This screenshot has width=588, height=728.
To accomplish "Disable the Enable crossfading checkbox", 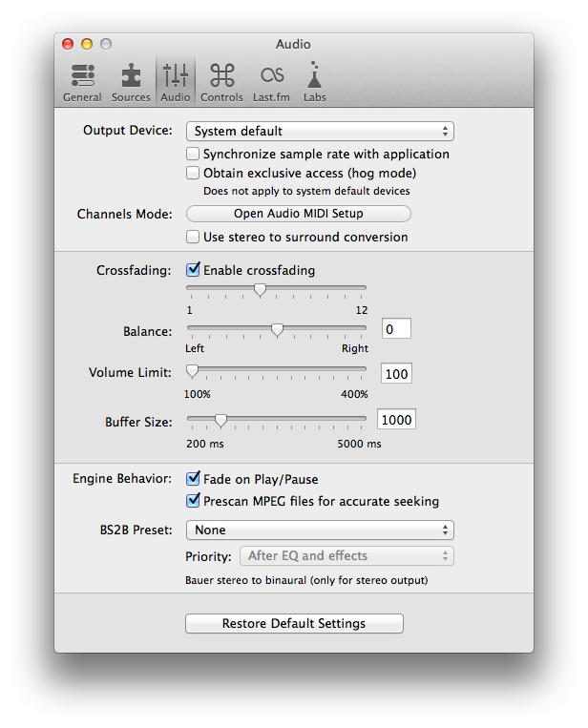I will 193,270.
